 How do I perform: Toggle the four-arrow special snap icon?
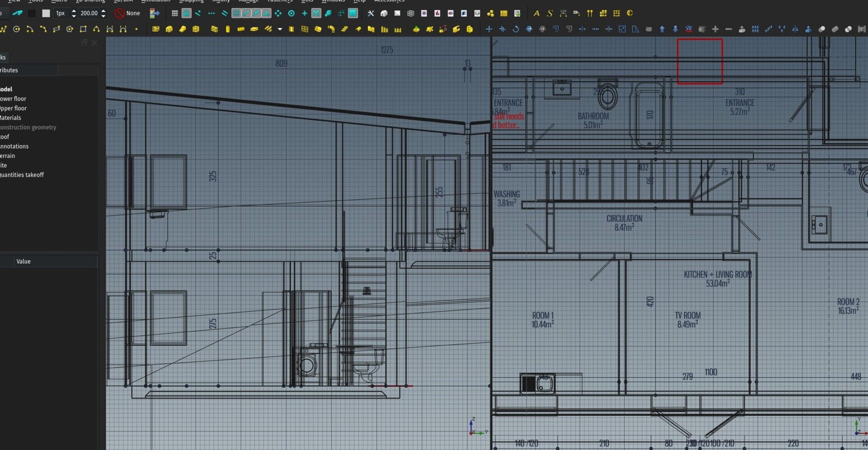pos(278,13)
